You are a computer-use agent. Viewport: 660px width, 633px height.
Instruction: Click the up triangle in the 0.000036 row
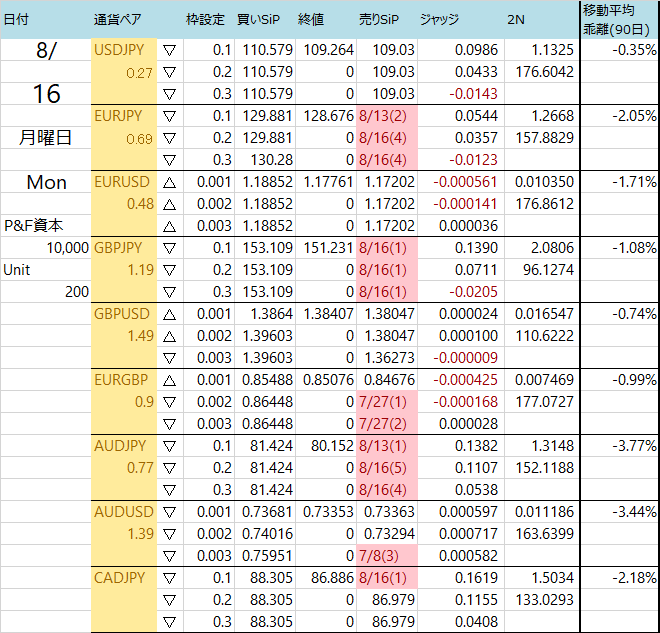pos(169,226)
